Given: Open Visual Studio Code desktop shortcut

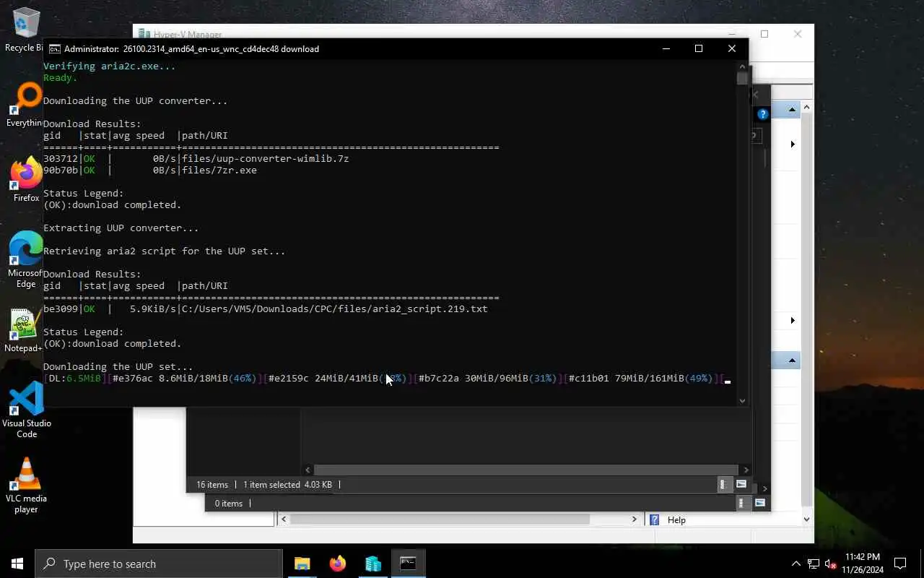Looking at the screenshot, I should click(x=27, y=410).
